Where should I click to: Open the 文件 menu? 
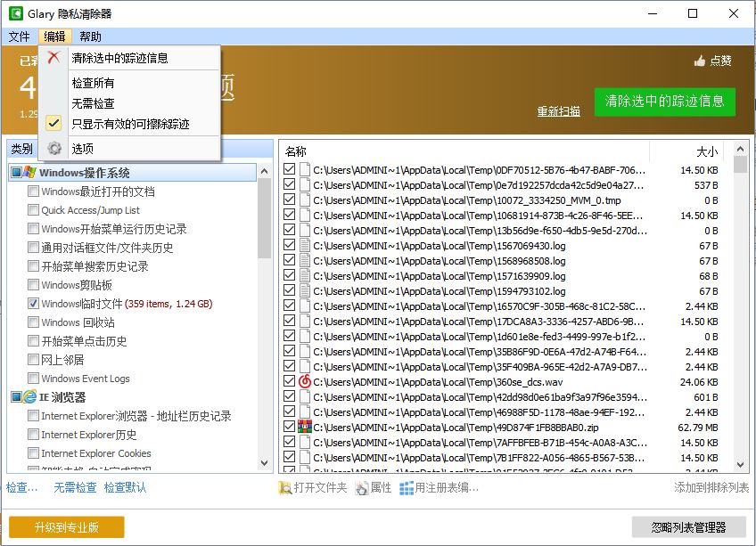tap(20, 37)
